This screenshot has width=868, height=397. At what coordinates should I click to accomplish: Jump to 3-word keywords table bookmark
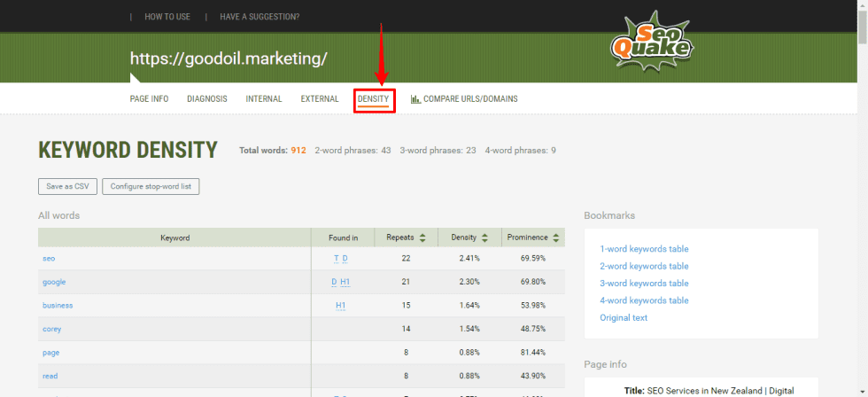click(x=645, y=284)
